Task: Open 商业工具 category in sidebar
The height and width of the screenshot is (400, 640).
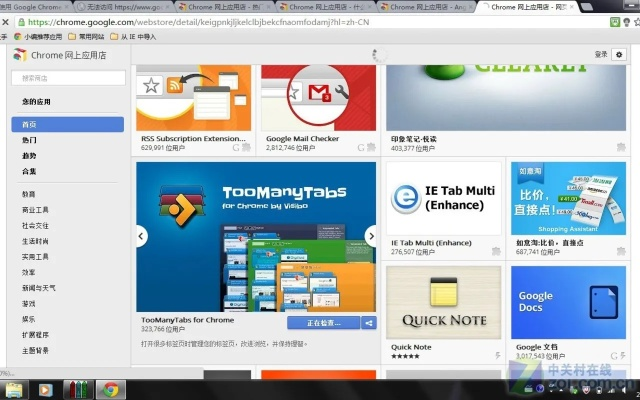Action: (x=35, y=210)
